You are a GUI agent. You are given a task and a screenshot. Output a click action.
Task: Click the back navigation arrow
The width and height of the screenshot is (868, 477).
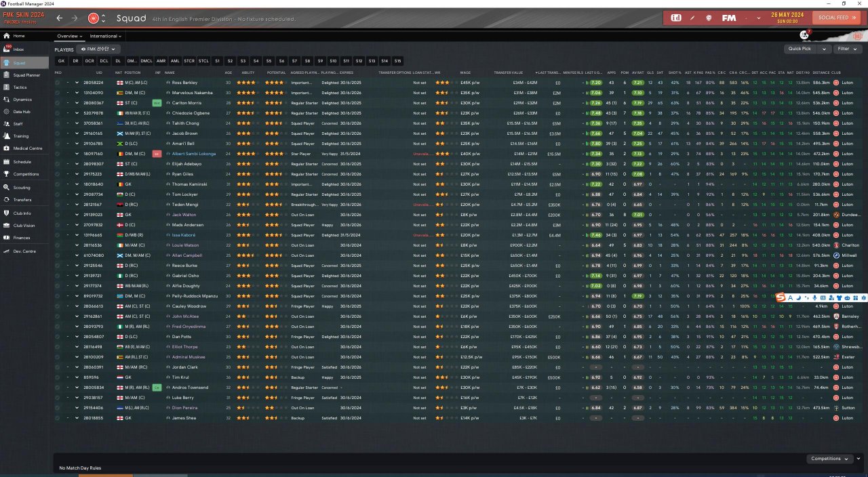click(60, 18)
